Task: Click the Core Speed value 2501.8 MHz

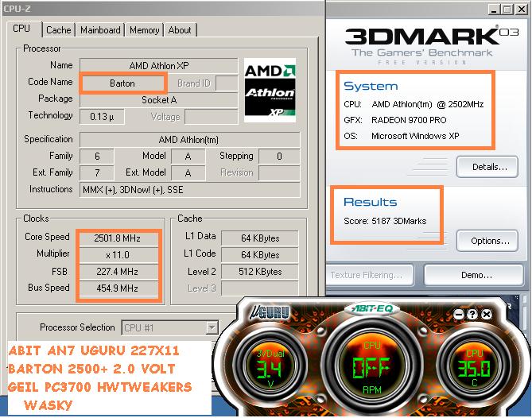Action: pos(118,238)
